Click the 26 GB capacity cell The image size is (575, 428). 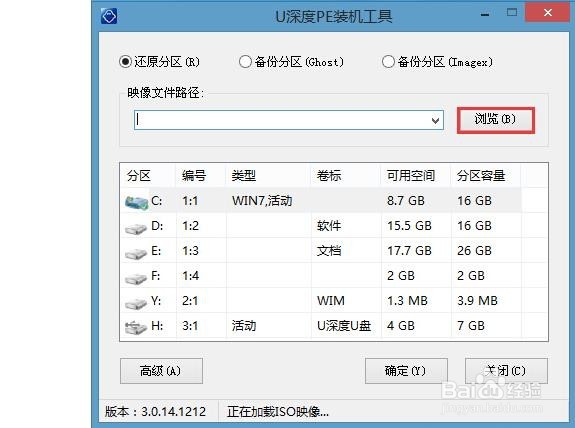coord(475,250)
